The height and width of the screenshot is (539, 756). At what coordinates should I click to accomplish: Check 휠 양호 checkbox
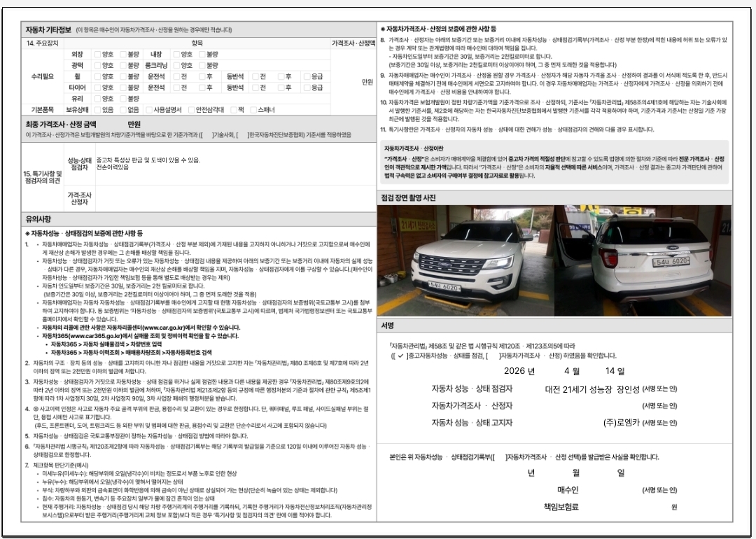point(97,77)
